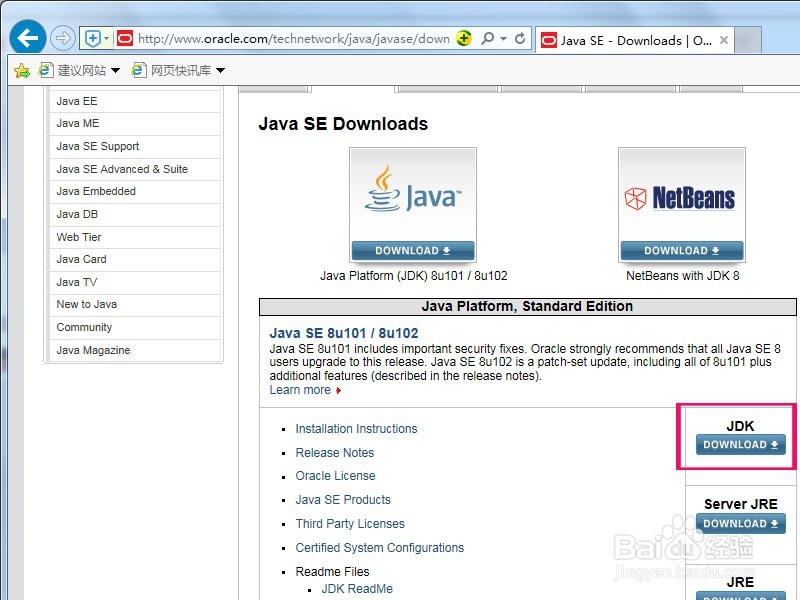The width and height of the screenshot is (800, 600).
Task: Click the Oracle favicon in address bar
Action: [124, 39]
